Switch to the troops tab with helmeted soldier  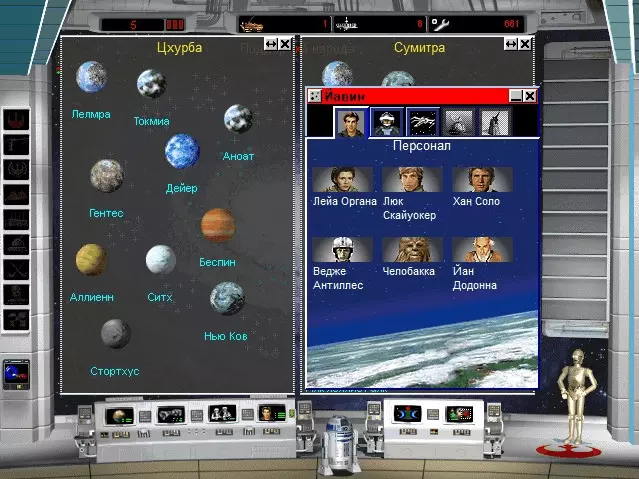click(386, 123)
